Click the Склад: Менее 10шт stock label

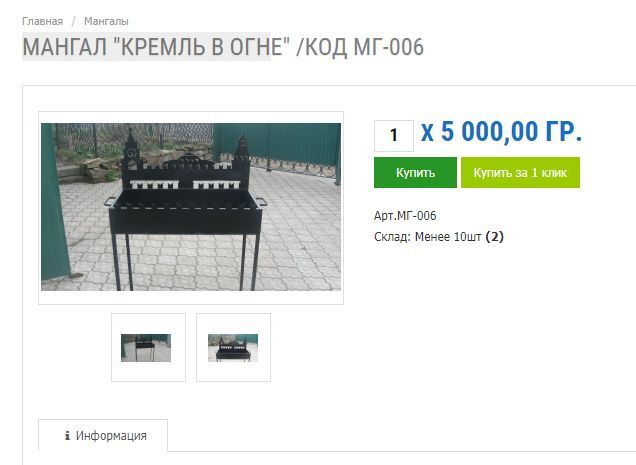[428, 237]
